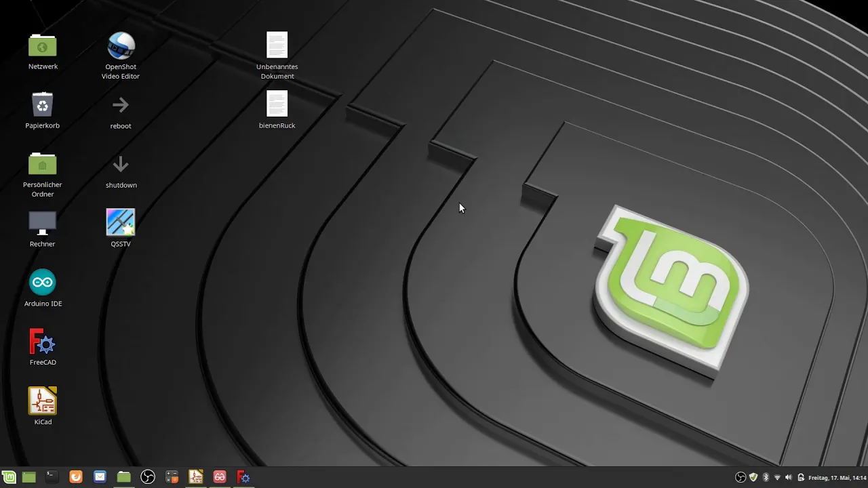The width and height of the screenshot is (868, 488).
Task: Open the file manager in the taskbar
Action: [x=123, y=477]
